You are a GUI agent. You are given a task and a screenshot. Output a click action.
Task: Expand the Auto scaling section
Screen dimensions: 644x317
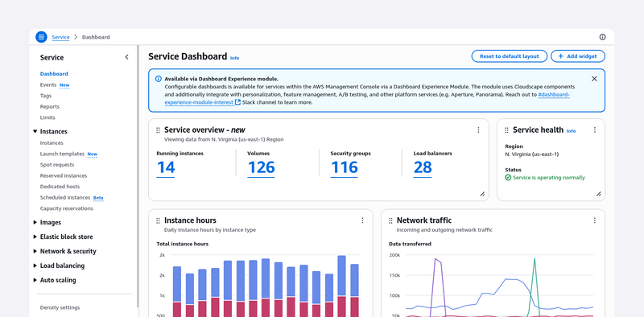coord(35,280)
